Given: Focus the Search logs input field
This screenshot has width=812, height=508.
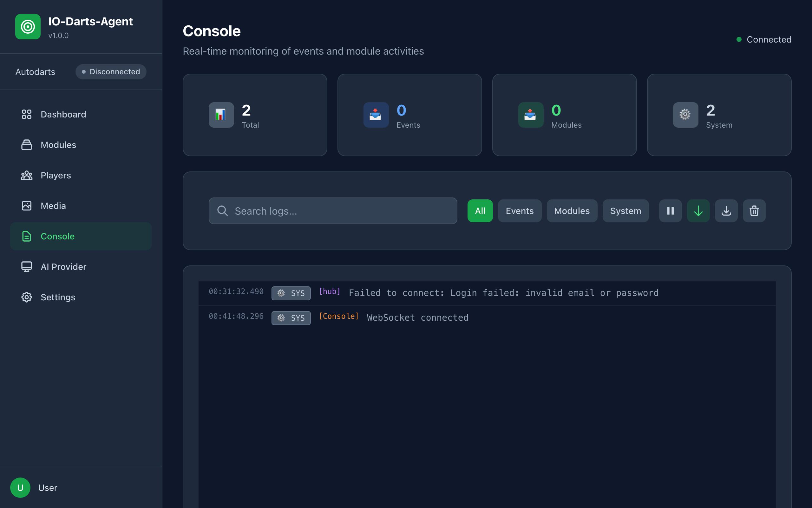Looking at the screenshot, I should [x=332, y=211].
